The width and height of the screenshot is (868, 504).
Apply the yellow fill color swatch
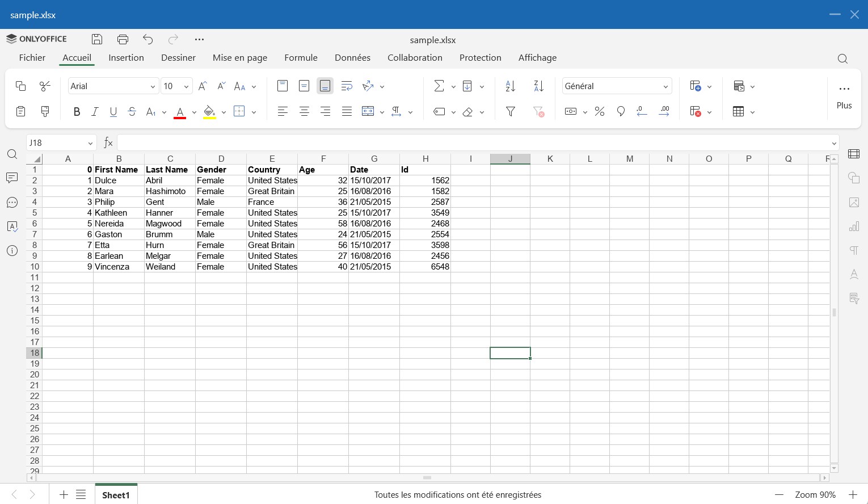tap(209, 112)
